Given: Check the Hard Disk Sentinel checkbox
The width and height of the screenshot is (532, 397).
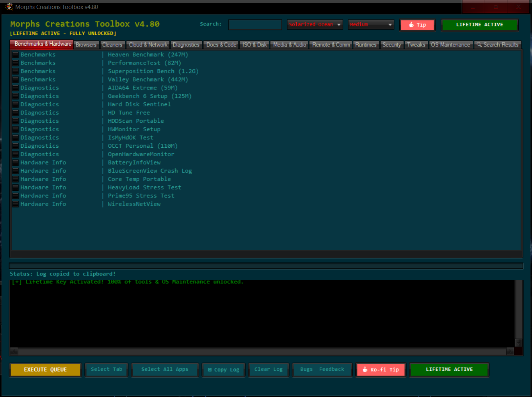Looking at the screenshot, I should click(x=16, y=105).
